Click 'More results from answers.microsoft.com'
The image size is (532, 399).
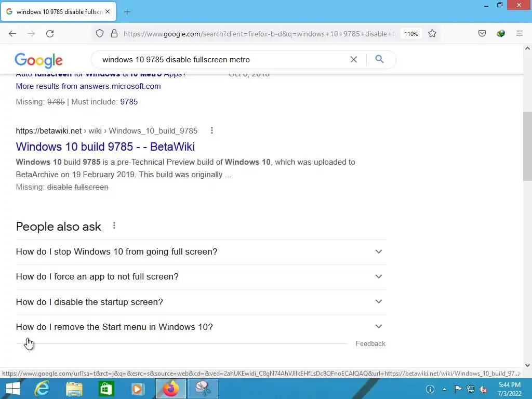(88, 86)
